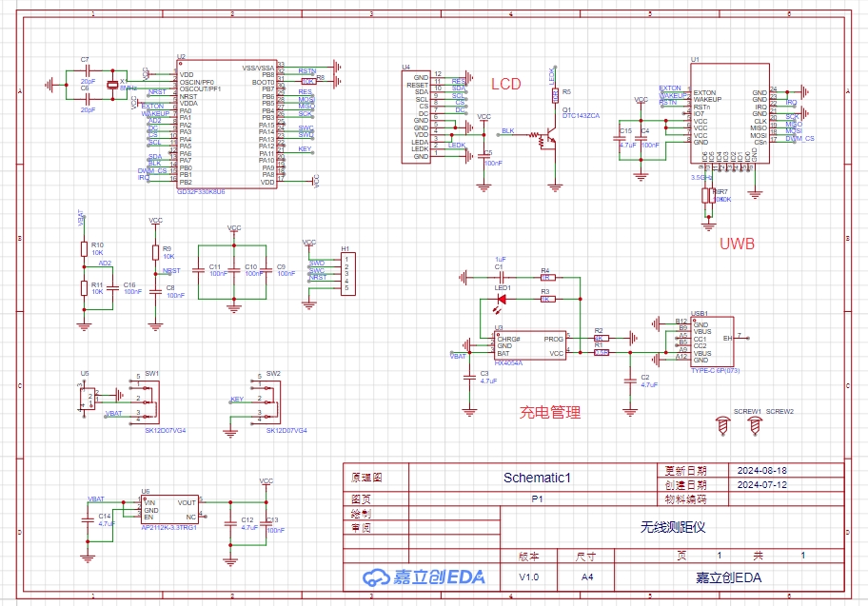Select the 8MHz crystal X1 symbol

[x=113, y=85]
